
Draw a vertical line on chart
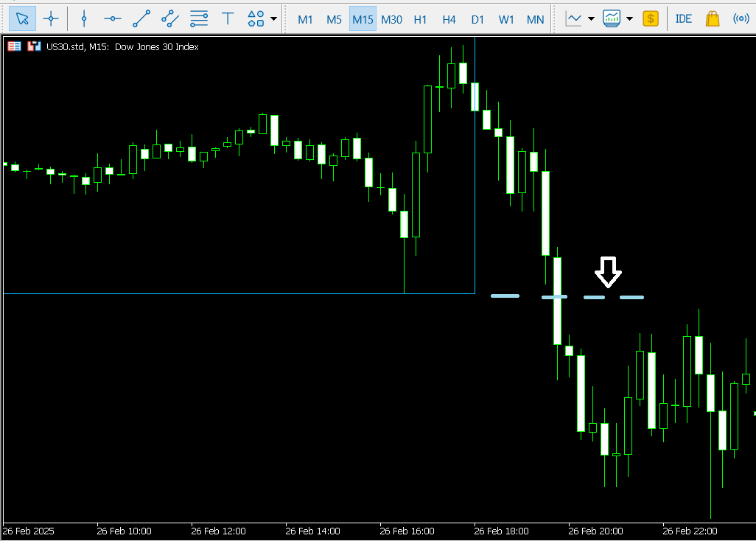click(84, 18)
